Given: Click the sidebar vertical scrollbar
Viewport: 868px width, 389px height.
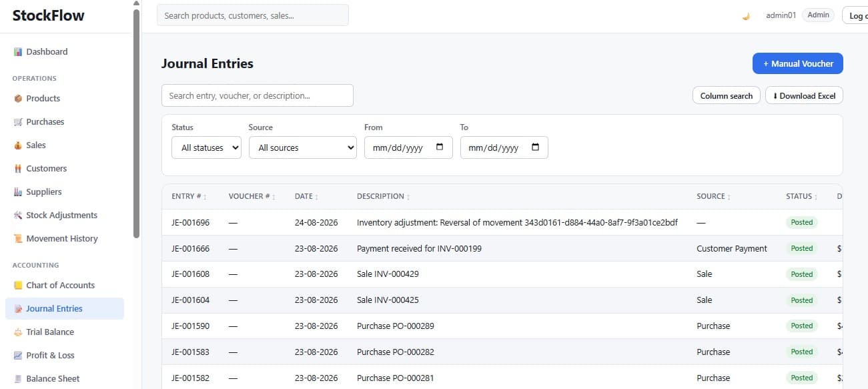Looking at the screenshot, I should [x=137, y=123].
